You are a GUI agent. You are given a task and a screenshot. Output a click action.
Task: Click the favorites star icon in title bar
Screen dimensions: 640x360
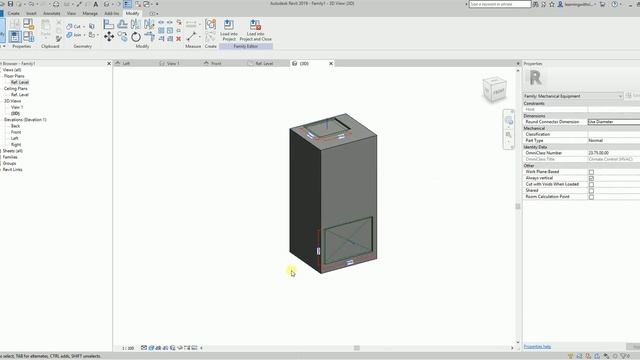(552, 4)
